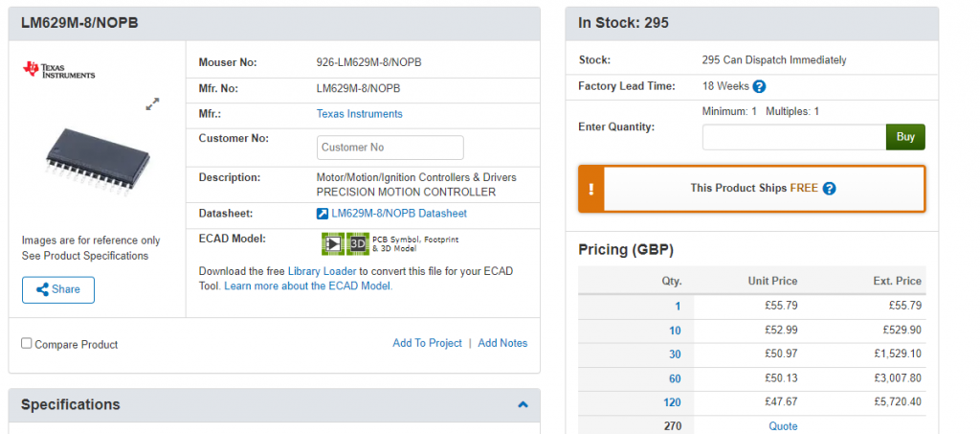Click the Library Loader link
The image size is (980, 434).
322,271
